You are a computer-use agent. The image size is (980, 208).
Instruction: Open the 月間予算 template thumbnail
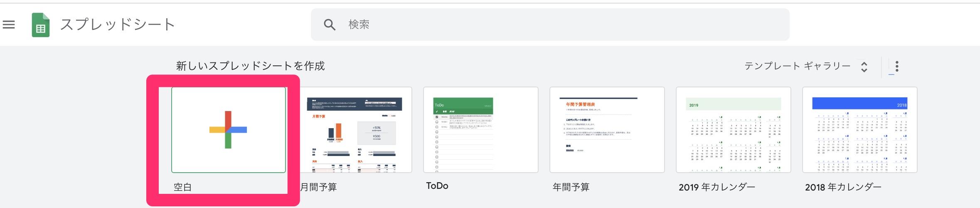point(356,130)
